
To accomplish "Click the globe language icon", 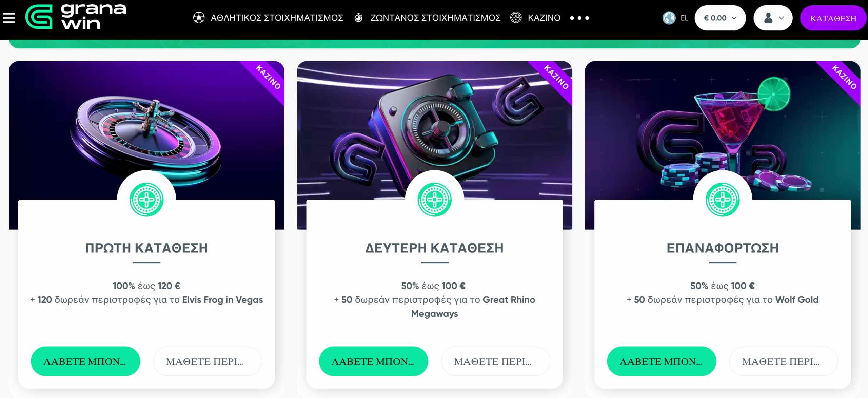I will pos(669,18).
